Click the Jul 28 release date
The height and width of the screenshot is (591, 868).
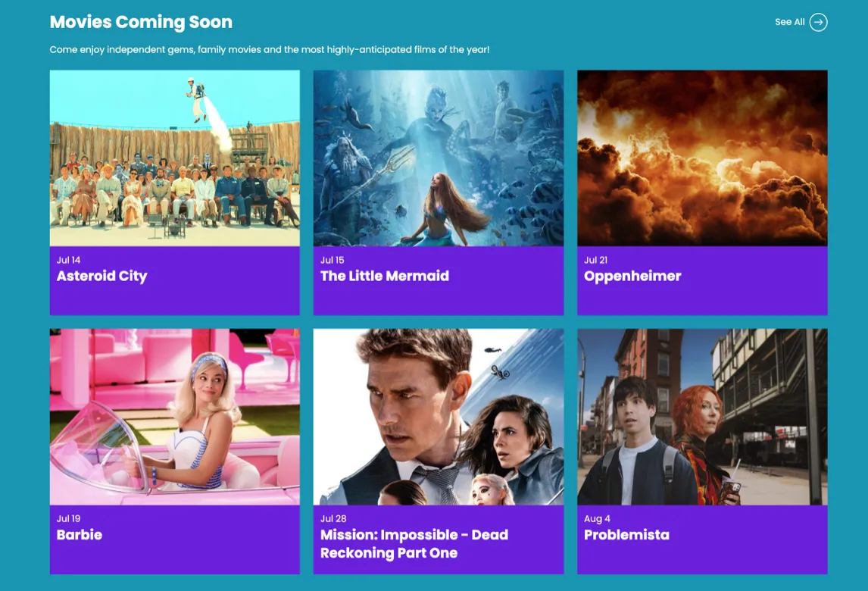coord(333,518)
